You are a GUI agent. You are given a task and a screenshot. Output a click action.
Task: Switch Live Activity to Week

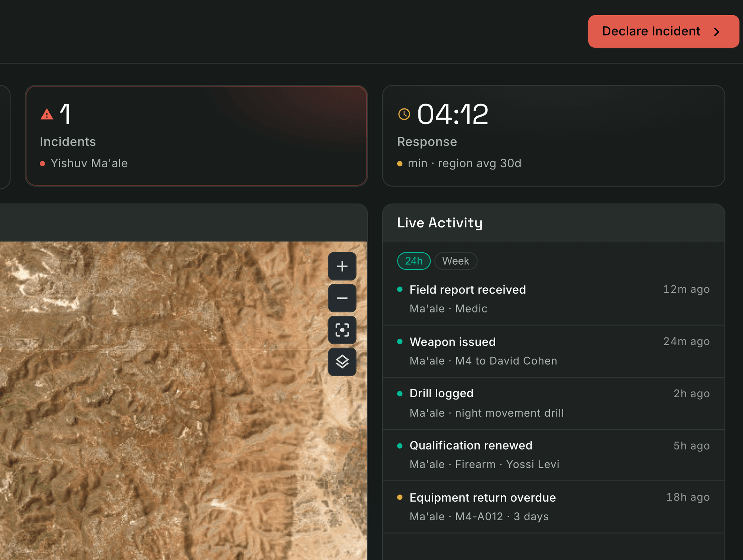point(455,261)
